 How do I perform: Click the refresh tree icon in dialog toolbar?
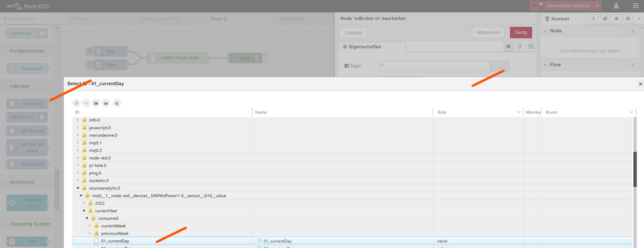coord(76,103)
